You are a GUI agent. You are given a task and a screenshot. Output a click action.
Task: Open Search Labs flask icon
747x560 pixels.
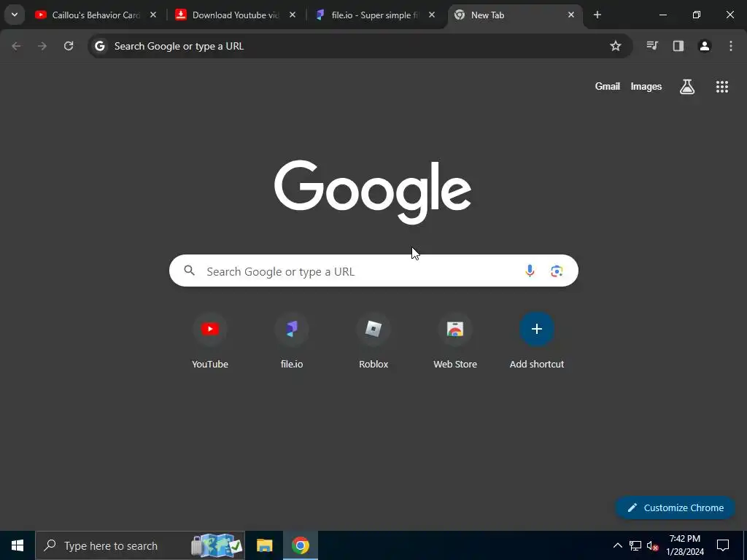click(687, 87)
